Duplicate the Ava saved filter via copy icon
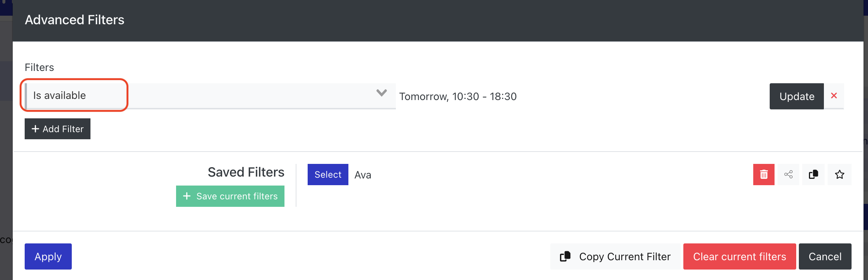Screen dimensions: 868x280 (x=813, y=174)
